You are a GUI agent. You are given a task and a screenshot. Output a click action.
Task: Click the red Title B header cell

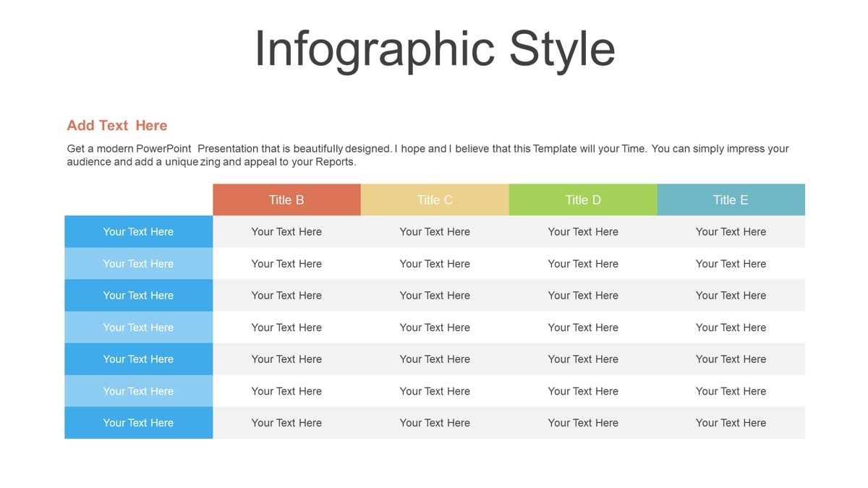[286, 200]
